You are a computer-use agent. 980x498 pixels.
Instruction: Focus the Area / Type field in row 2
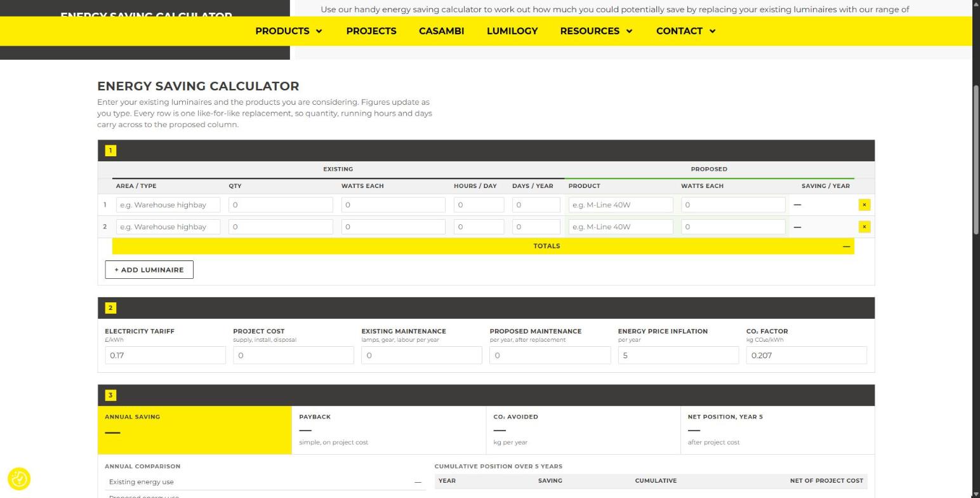(x=168, y=227)
